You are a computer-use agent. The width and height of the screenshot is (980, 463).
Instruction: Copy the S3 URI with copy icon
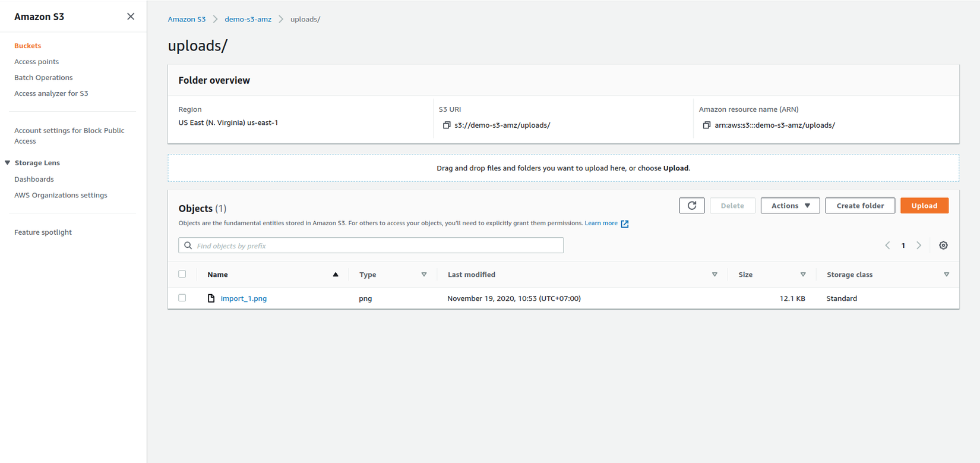point(447,125)
